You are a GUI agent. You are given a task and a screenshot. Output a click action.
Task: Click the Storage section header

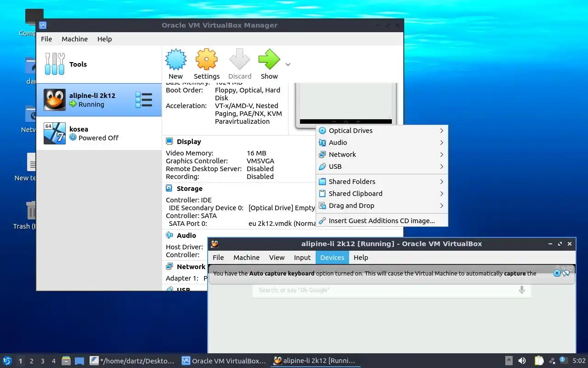(189, 189)
